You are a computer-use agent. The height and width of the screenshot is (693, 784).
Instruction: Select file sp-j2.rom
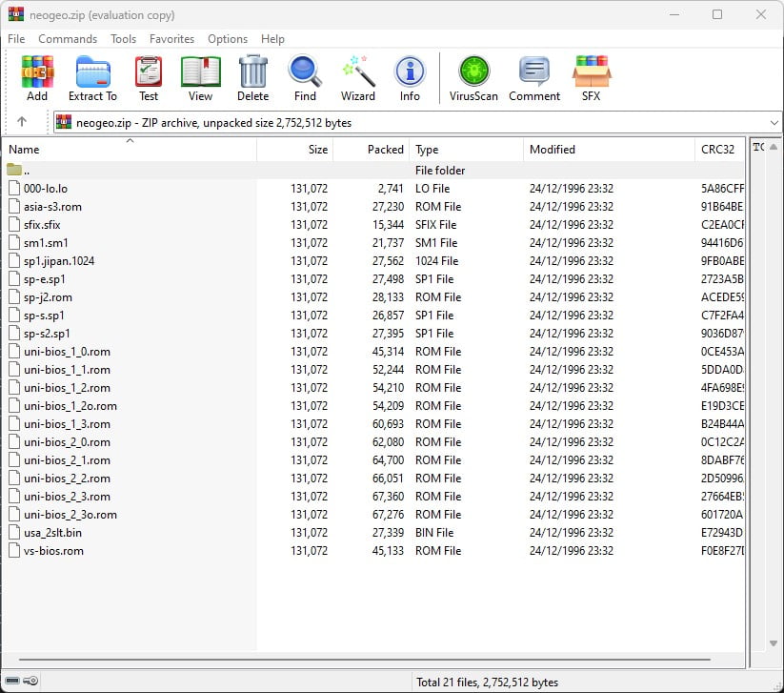click(x=48, y=297)
